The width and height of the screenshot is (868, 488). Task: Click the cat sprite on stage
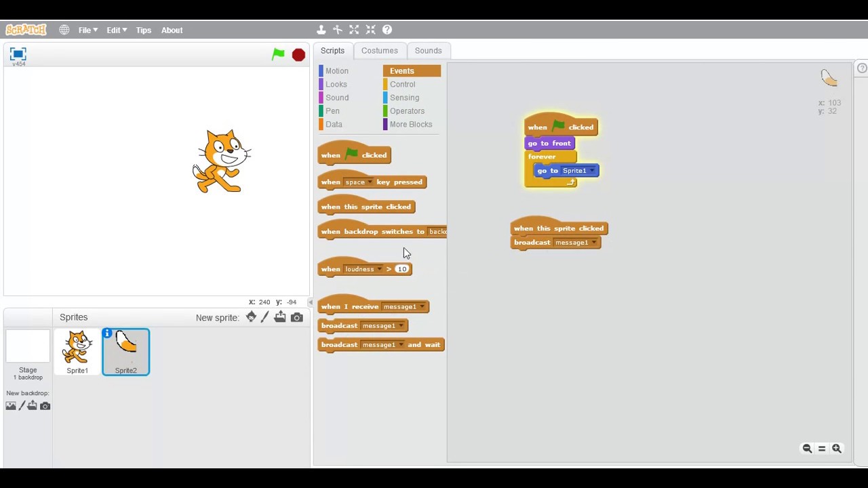coord(221,161)
